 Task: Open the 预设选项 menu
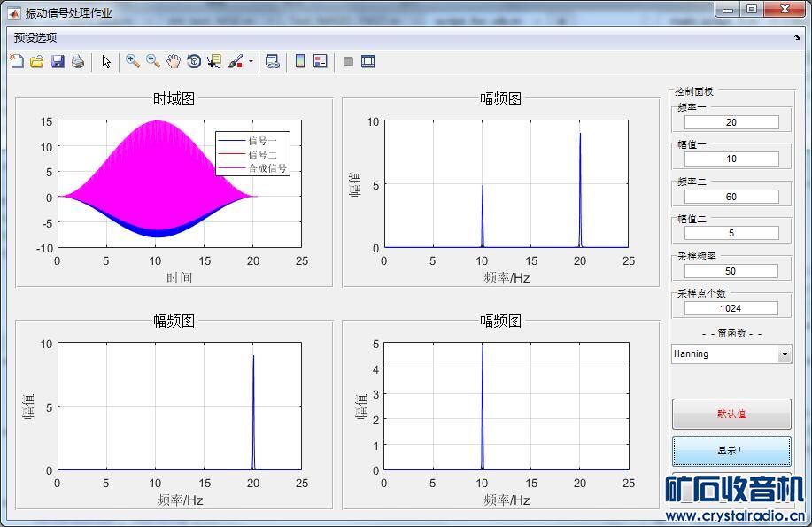(x=35, y=37)
